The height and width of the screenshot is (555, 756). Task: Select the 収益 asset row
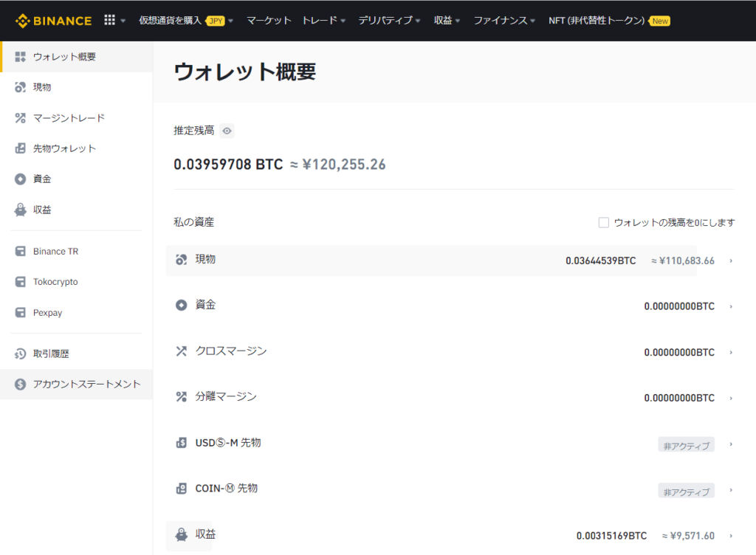click(443, 535)
